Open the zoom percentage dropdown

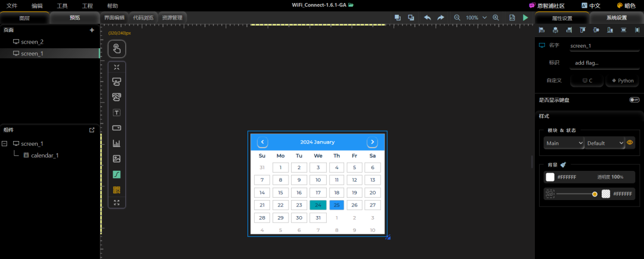[x=484, y=18]
